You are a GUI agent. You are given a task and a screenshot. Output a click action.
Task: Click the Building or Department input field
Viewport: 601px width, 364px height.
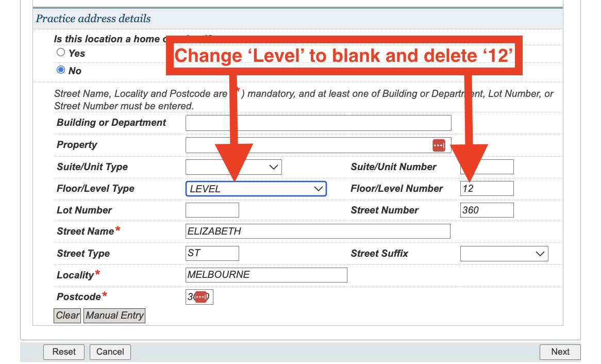[x=318, y=122]
